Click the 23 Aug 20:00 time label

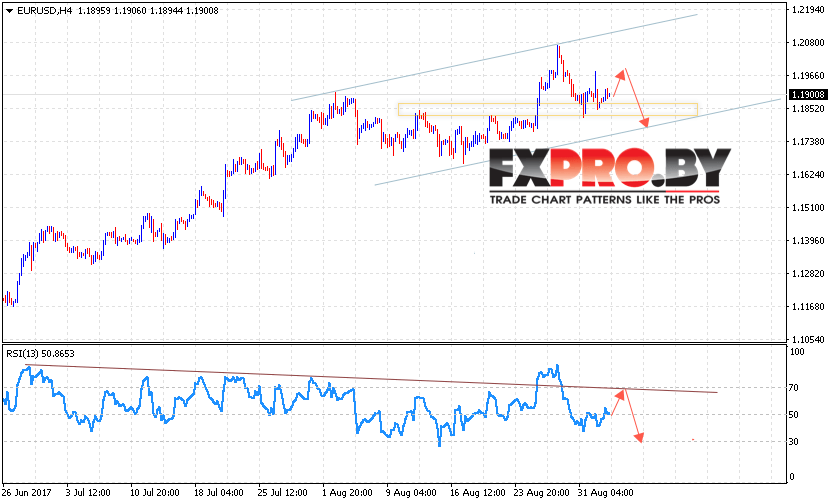tap(541, 493)
